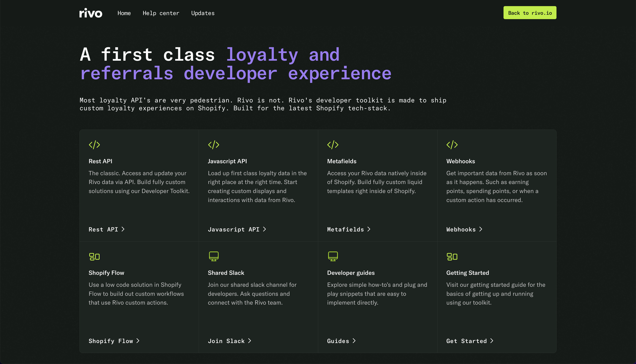Click the Getting Started card heading
This screenshot has height=364, width=636.
[468, 273]
